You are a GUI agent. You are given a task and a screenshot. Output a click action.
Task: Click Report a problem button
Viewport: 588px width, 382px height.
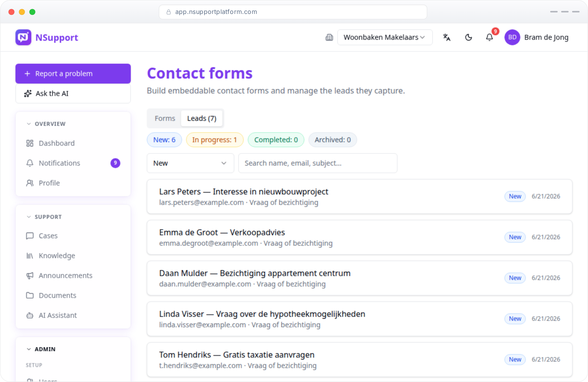click(73, 74)
